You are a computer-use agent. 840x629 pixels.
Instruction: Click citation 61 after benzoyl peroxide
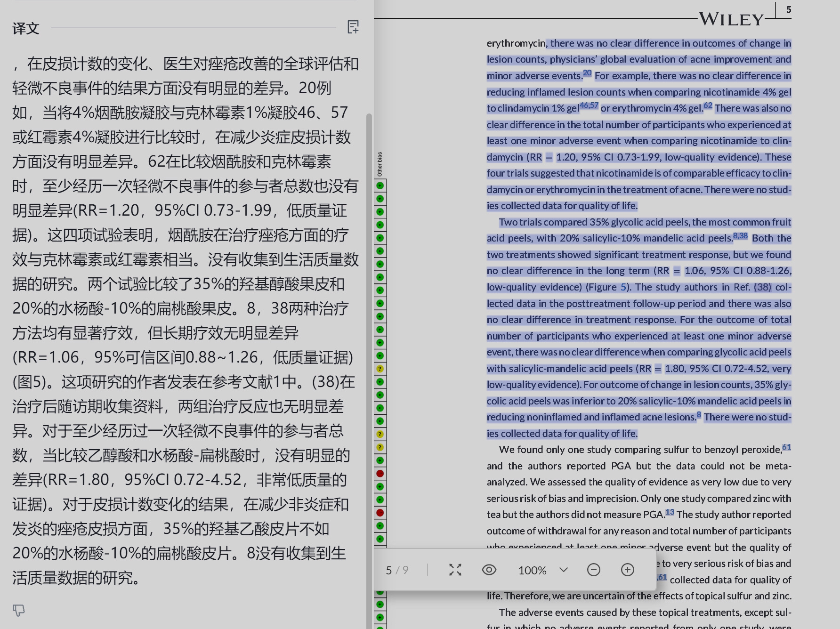pyautogui.click(x=786, y=447)
